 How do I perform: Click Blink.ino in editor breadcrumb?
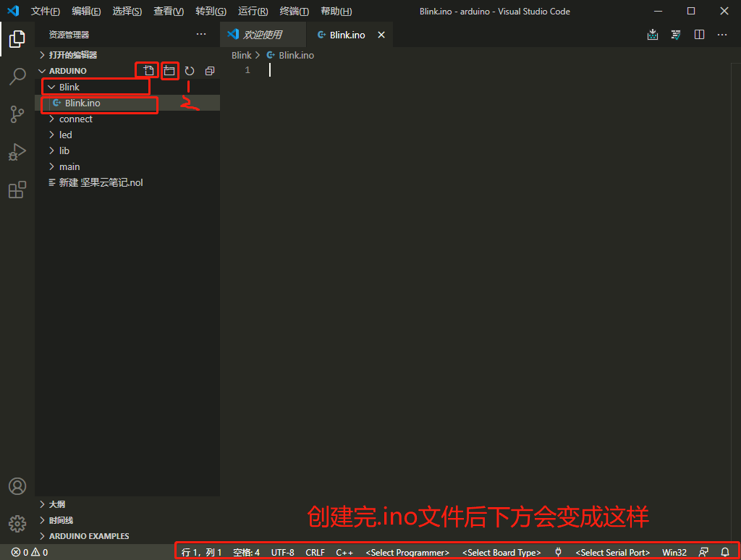[296, 55]
